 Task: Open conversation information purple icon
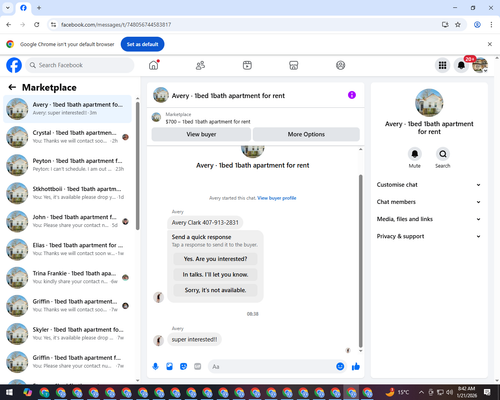(352, 95)
